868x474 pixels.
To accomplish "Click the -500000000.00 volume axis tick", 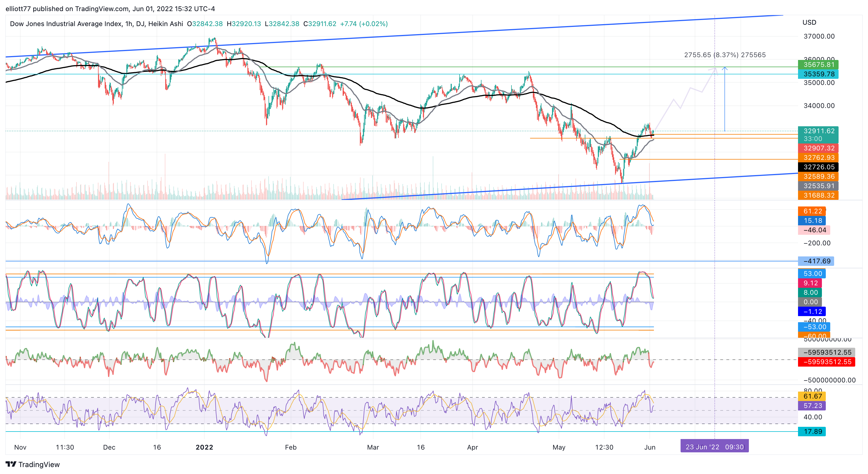I will tap(830, 380).
